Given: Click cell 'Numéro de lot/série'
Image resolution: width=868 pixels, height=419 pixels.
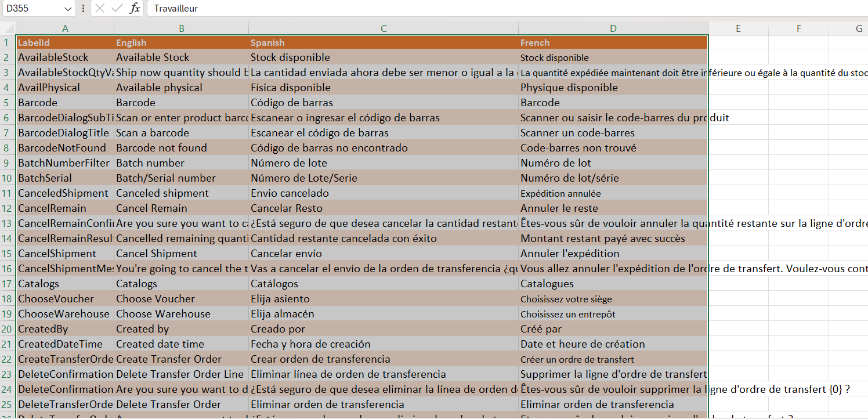Looking at the screenshot, I should (x=613, y=178).
